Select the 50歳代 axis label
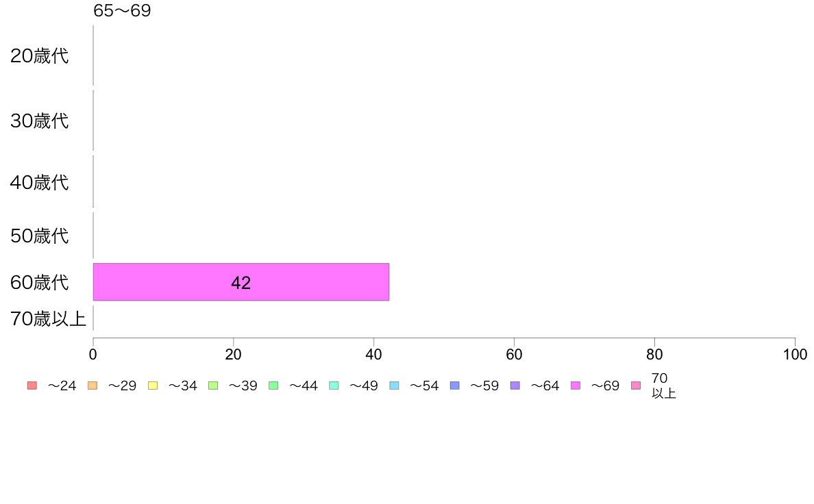The height and width of the screenshot is (504, 814). point(40,236)
